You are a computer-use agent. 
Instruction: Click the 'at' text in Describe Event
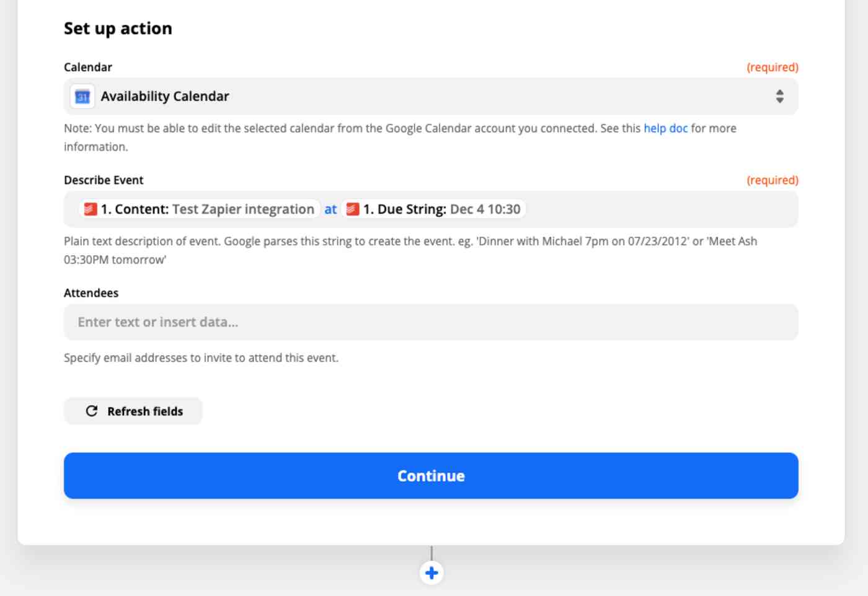(330, 209)
